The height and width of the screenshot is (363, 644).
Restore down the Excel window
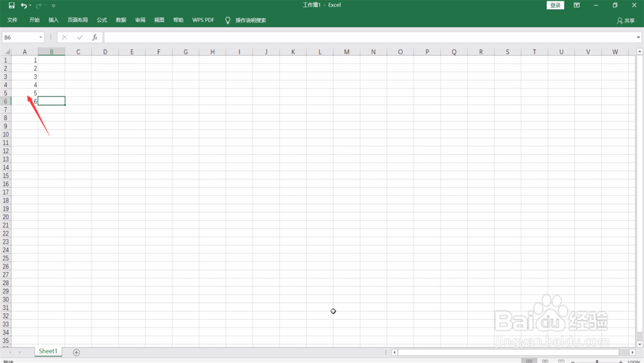[615, 5]
